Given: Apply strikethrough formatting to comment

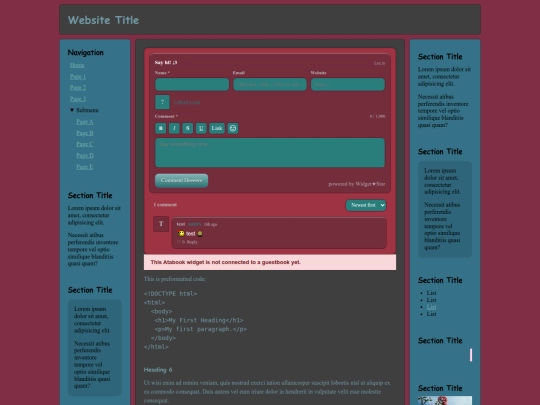Looking at the screenshot, I should (x=188, y=128).
